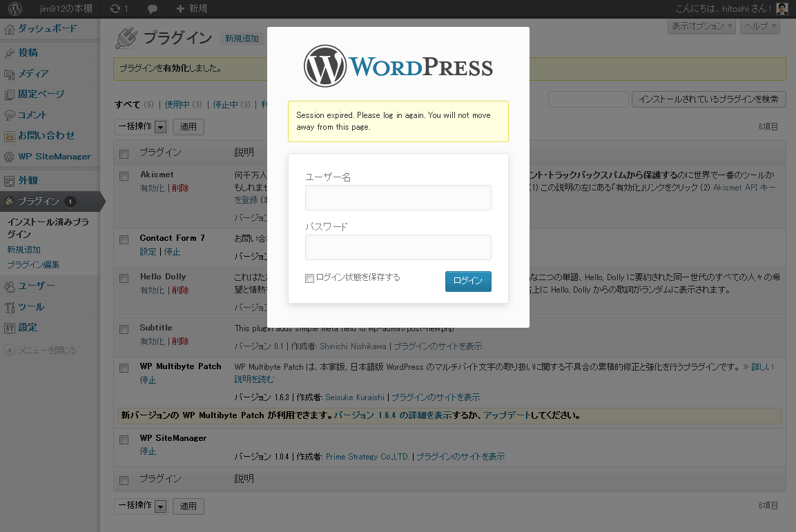The width and height of the screenshot is (796, 532).
Task: Click the Media icon in sidebar
Action: point(10,74)
